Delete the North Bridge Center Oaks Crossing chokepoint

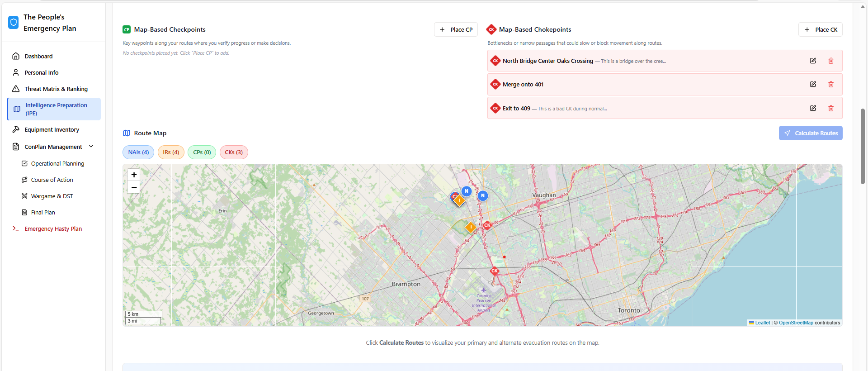pyautogui.click(x=831, y=61)
